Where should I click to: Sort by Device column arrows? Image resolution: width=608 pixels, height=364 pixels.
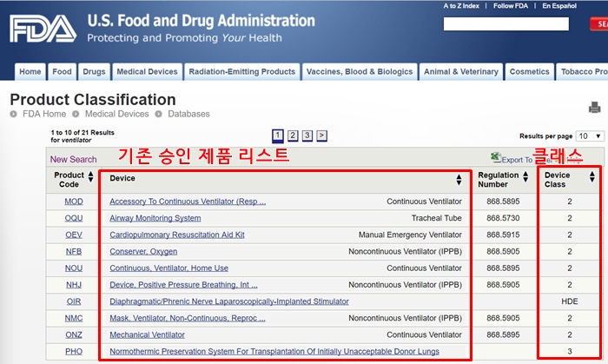coord(459,180)
